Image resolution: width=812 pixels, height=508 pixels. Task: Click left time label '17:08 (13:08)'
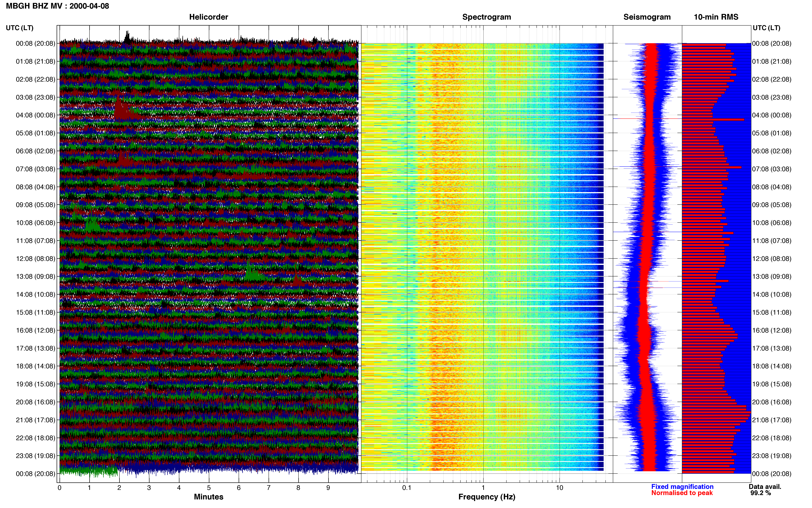point(36,348)
